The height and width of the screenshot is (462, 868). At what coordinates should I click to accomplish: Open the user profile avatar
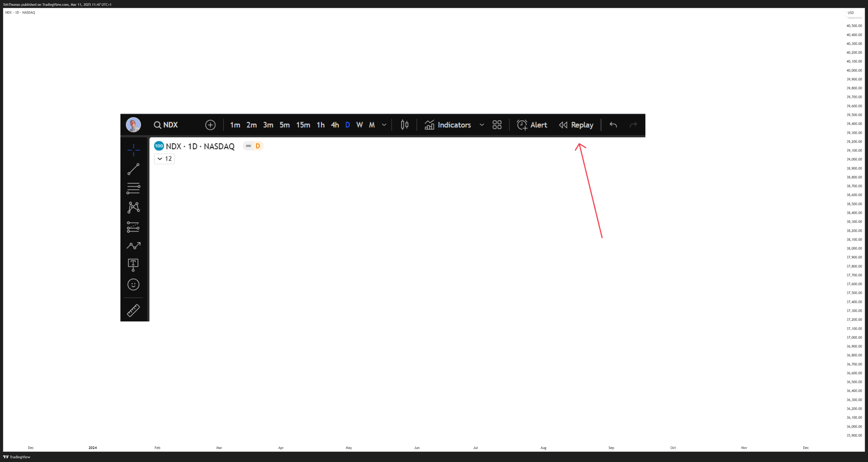point(133,125)
